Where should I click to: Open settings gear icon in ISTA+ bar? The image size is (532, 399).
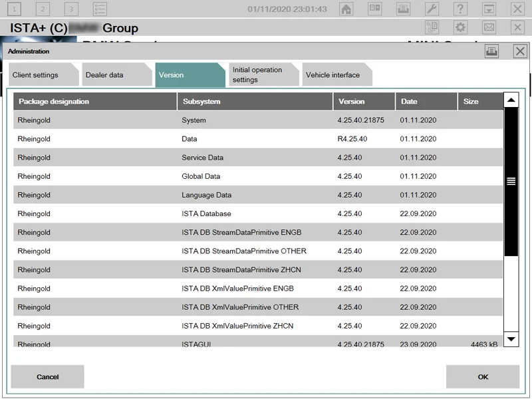tap(460, 27)
